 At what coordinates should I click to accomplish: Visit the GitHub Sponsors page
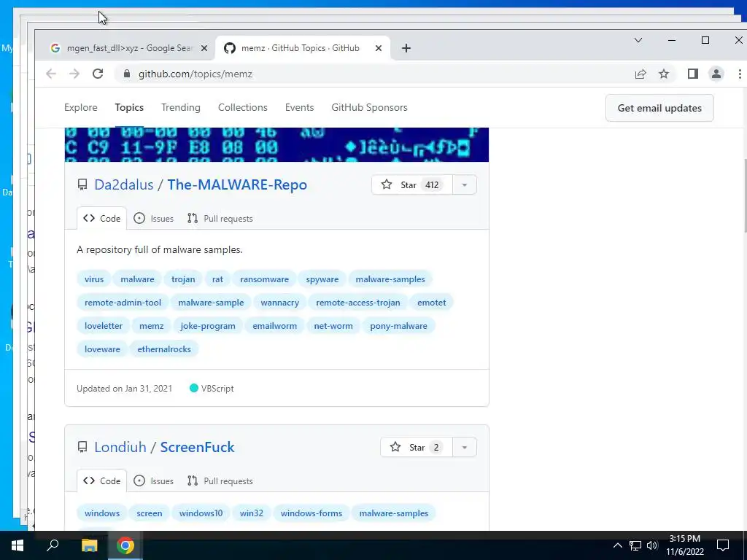point(369,108)
